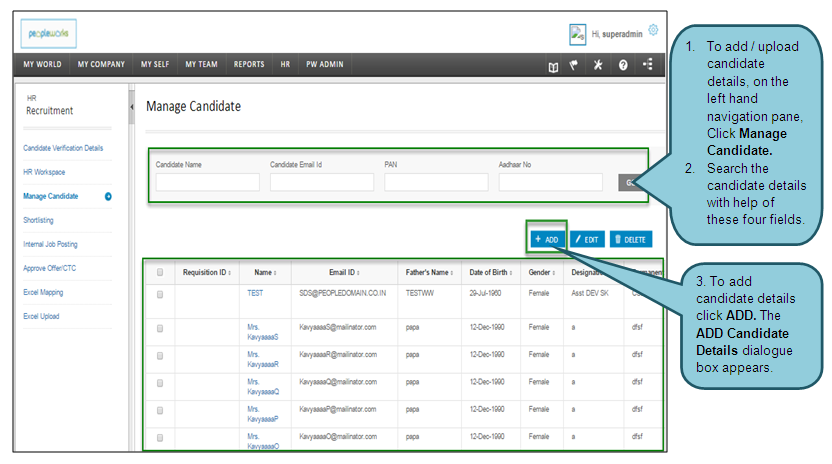Open the help question mark icon
Screen dimensions: 832x464
(623, 65)
